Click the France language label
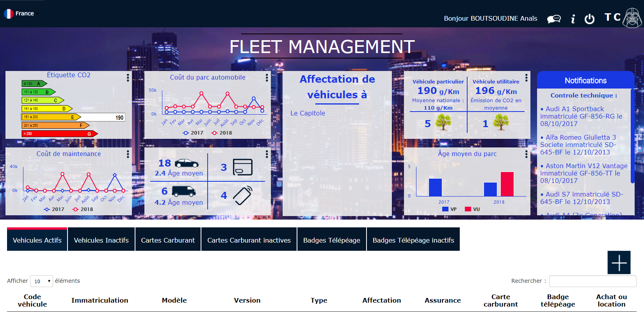Viewport: 644px width, 312px height. point(25,13)
